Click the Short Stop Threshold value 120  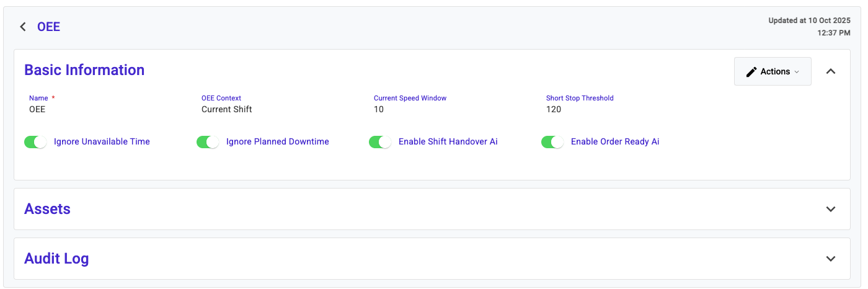click(x=554, y=109)
